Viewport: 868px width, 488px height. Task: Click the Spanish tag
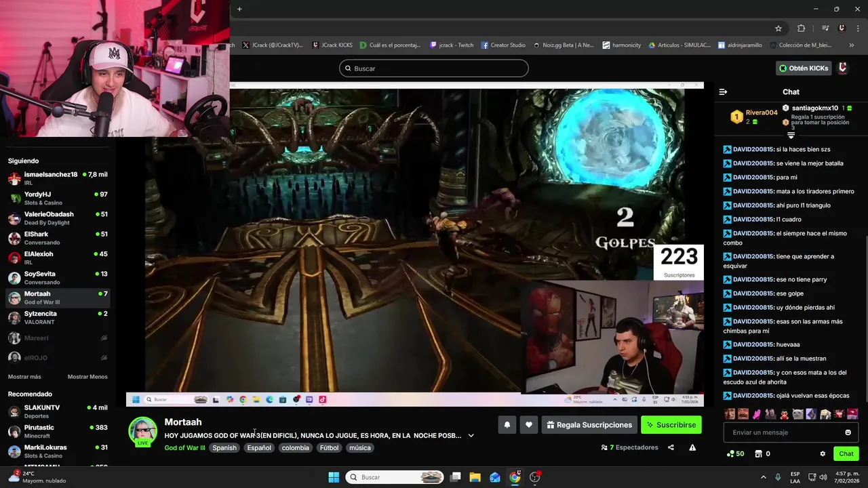224,448
